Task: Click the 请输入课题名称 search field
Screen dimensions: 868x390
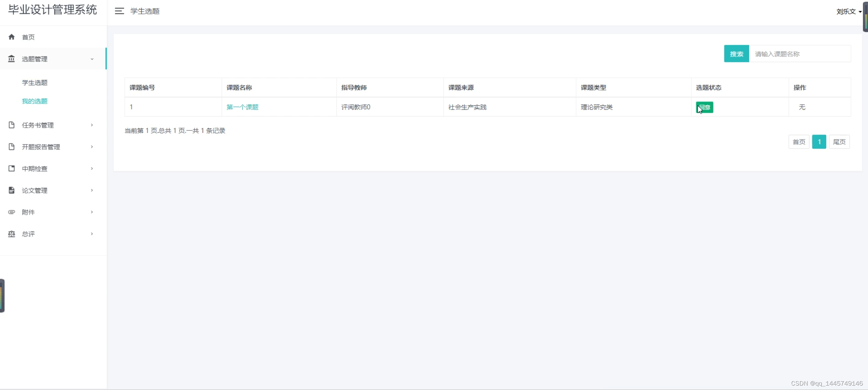Action: 800,54
